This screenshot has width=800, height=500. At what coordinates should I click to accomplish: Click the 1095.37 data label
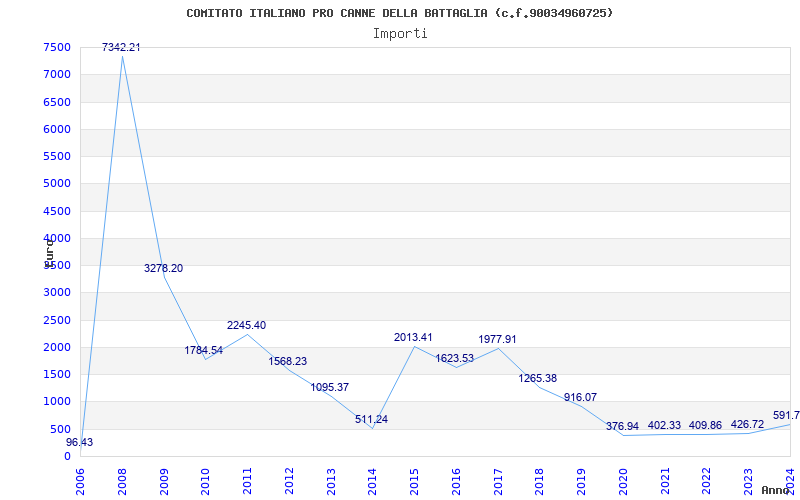[x=330, y=387]
